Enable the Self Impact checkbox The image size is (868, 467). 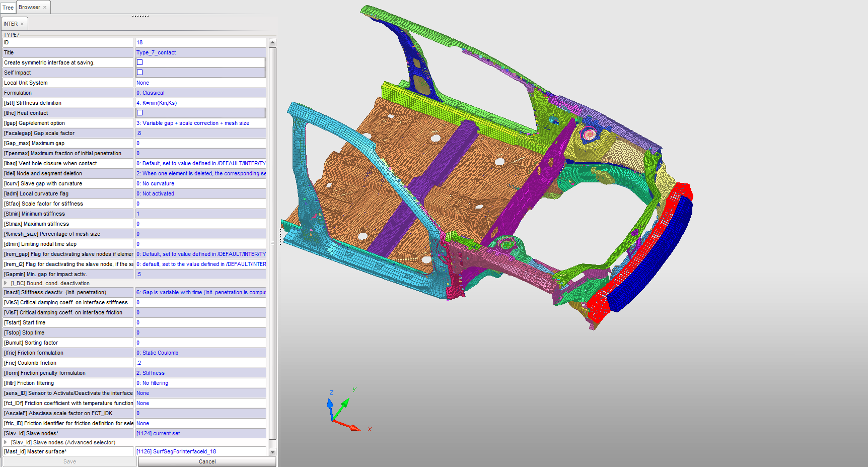point(139,72)
